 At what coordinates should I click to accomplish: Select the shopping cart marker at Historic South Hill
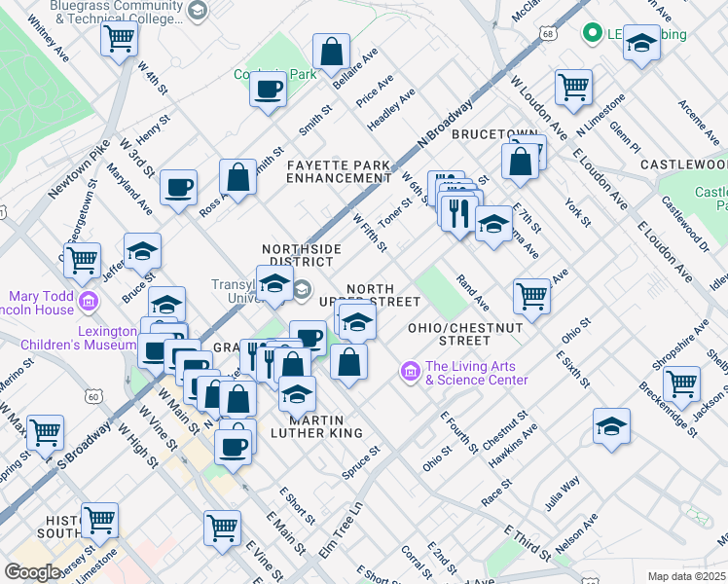pyautogui.click(x=99, y=522)
